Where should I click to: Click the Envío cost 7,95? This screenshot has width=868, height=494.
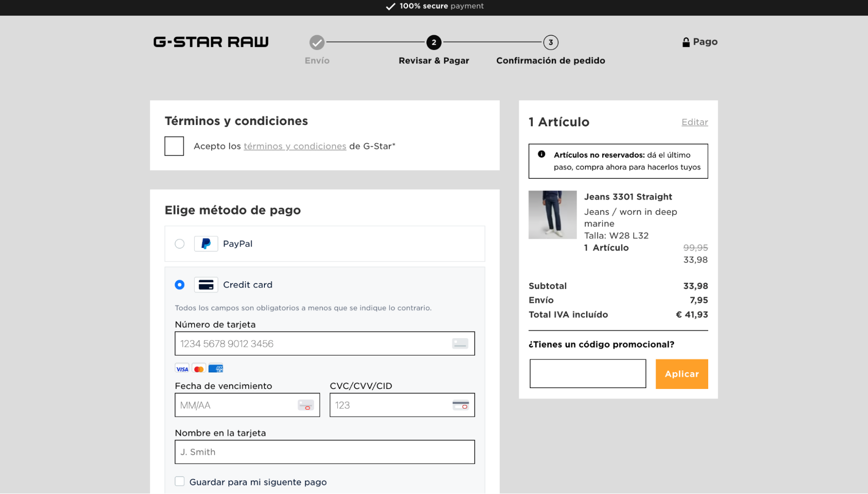click(x=699, y=300)
